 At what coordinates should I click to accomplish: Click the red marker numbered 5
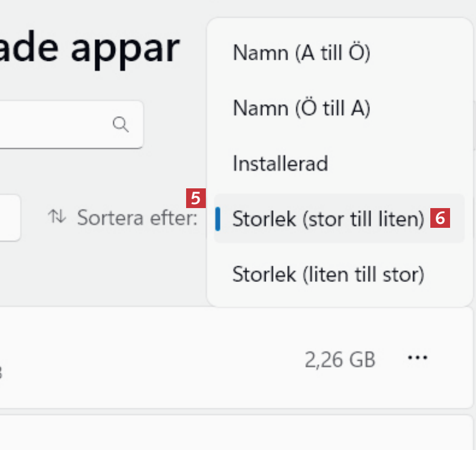[196, 198]
